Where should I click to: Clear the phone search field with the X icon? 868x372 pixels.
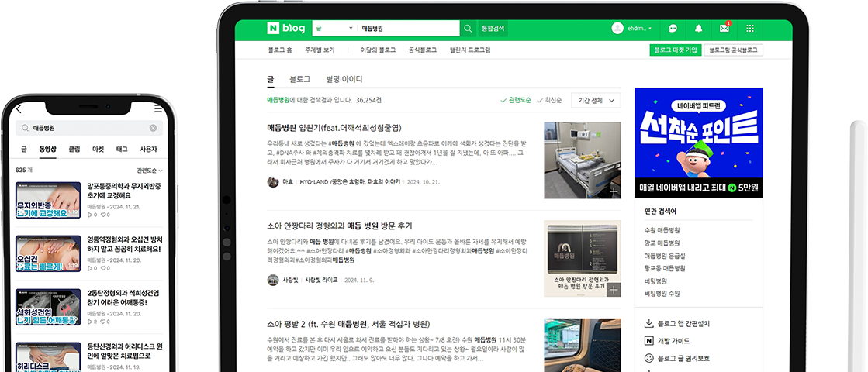click(153, 128)
